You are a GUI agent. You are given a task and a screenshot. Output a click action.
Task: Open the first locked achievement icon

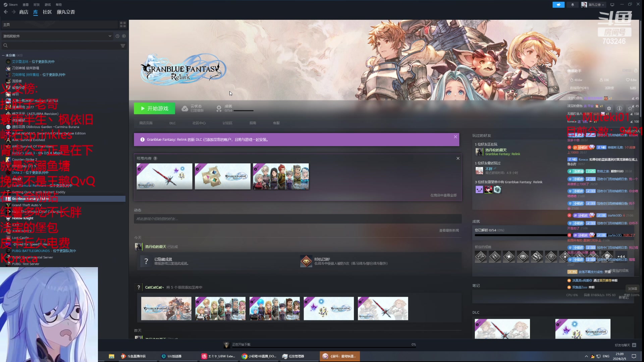point(481,257)
